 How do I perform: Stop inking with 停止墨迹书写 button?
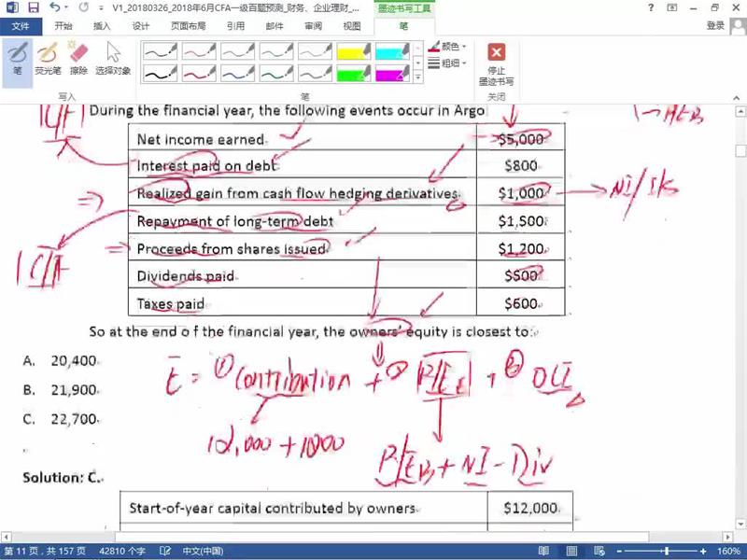tap(496, 64)
